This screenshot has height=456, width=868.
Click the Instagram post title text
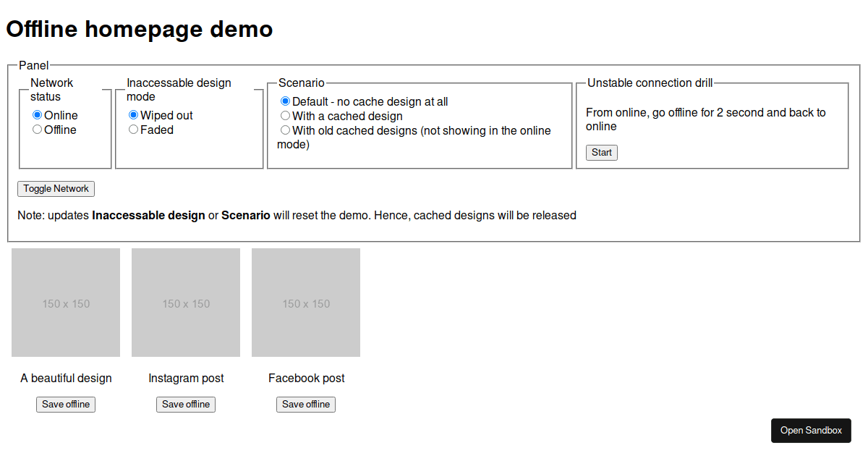pos(186,378)
